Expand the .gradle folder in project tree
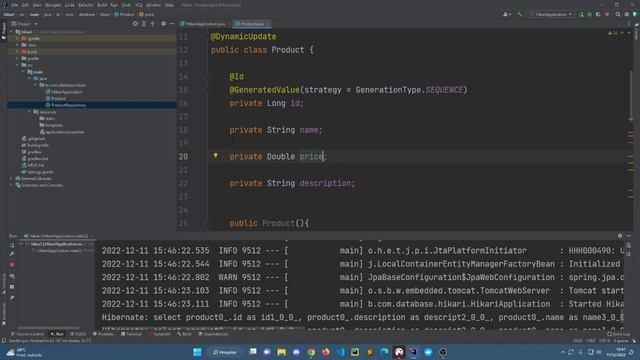 tap(18, 38)
